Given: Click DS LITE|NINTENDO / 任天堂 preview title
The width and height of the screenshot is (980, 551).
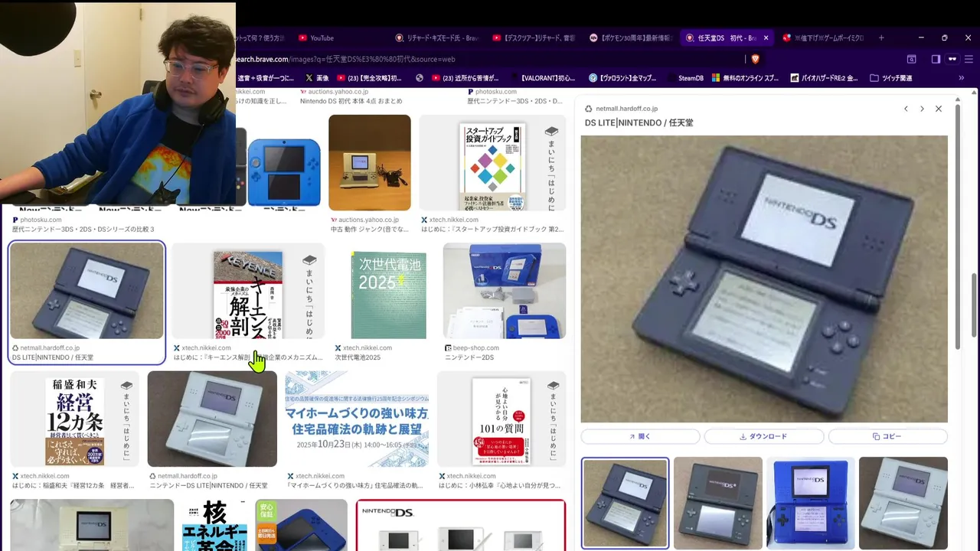Looking at the screenshot, I should [639, 122].
